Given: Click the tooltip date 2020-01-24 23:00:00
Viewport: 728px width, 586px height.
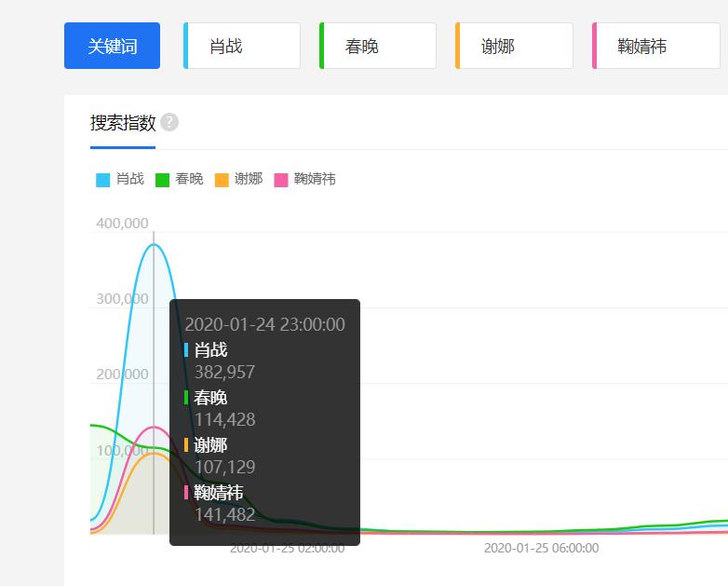Looking at the screenshot, I should [x=264, y=324].
